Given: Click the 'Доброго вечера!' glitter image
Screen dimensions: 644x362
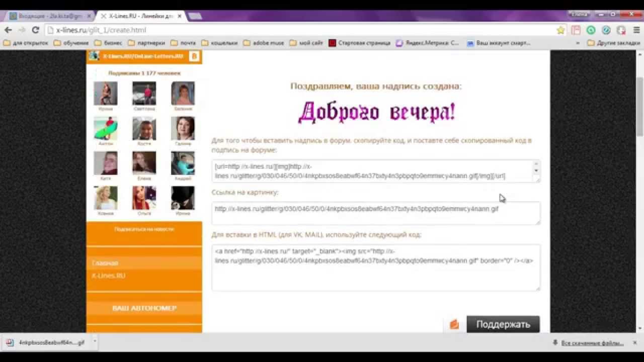Looking at the screenshot, I should [x=376, y=112].
